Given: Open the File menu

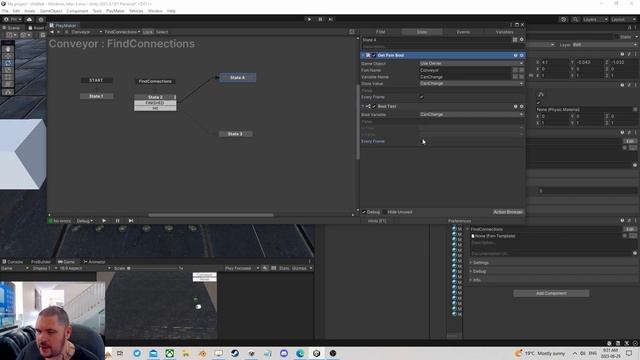Looking at the screenshot, I should pos(5,11).
